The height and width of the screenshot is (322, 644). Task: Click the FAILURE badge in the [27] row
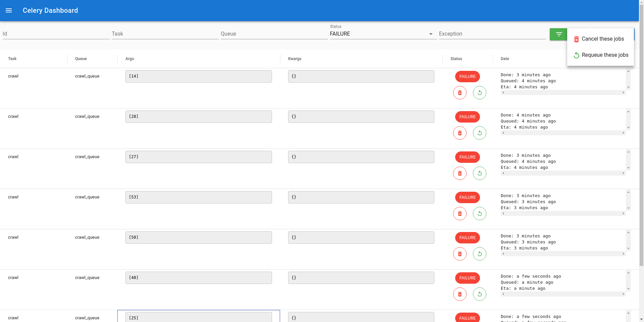[467, 157]
